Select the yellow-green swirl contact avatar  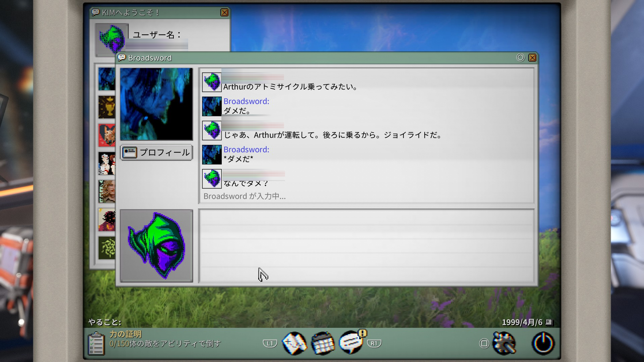click(107, 248)
